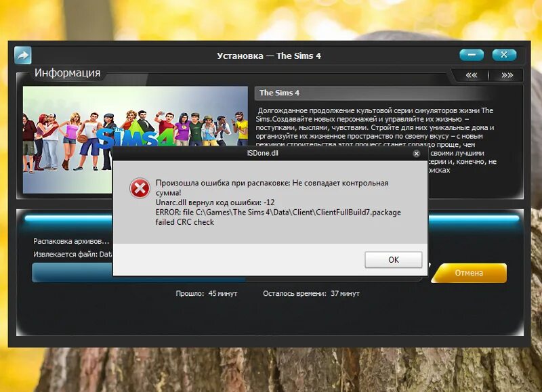The height and width of the screenshot is (392, 542).
Task: Click the share arrow icon in installer title bar
Action: [x=23, y=56]
